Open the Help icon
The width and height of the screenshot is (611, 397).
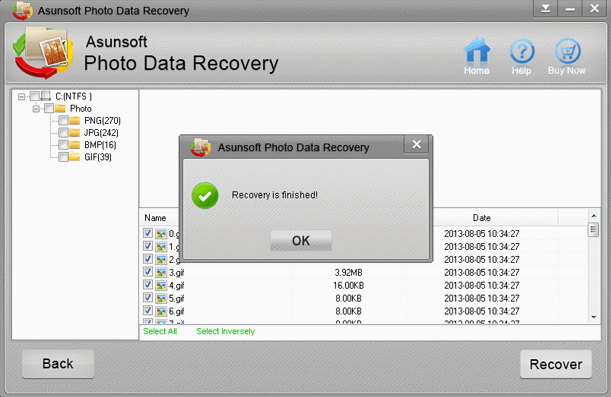(522, 51)
